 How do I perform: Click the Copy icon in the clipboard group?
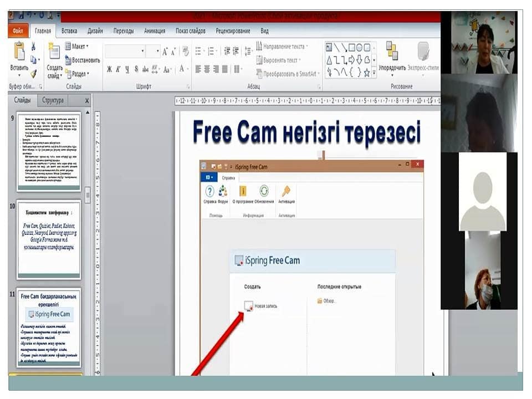tap(33, 60)
